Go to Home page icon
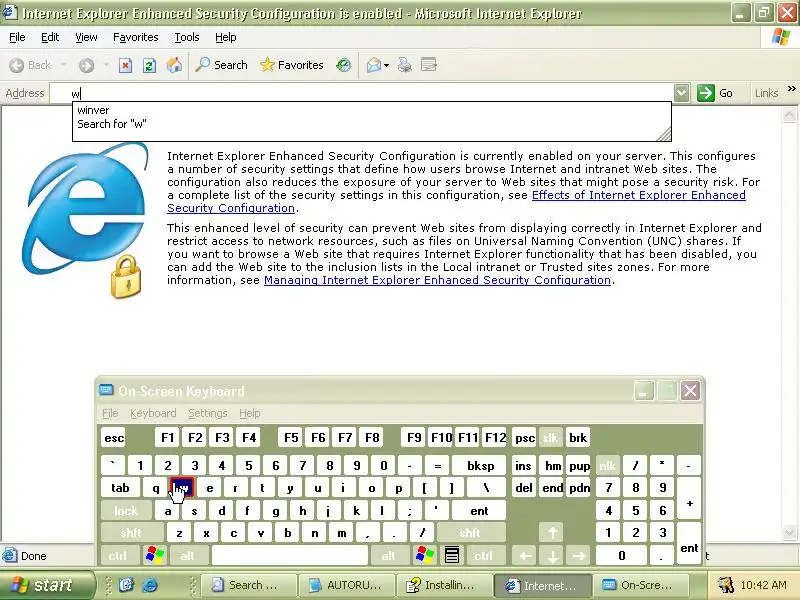This screenshot has width=800, height=600. [x=174, y=65]
